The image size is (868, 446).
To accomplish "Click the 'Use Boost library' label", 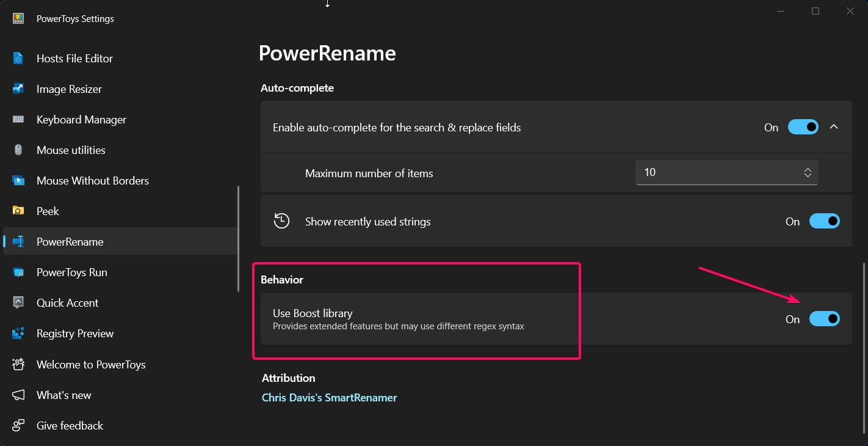I will coord(313,313).
